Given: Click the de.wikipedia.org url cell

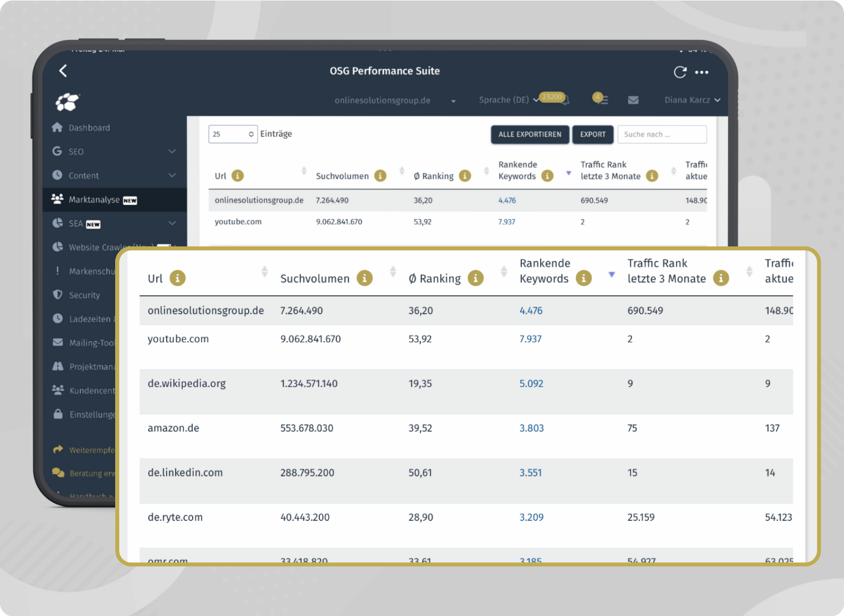Looking at the screenshot, I should [186, 384].
